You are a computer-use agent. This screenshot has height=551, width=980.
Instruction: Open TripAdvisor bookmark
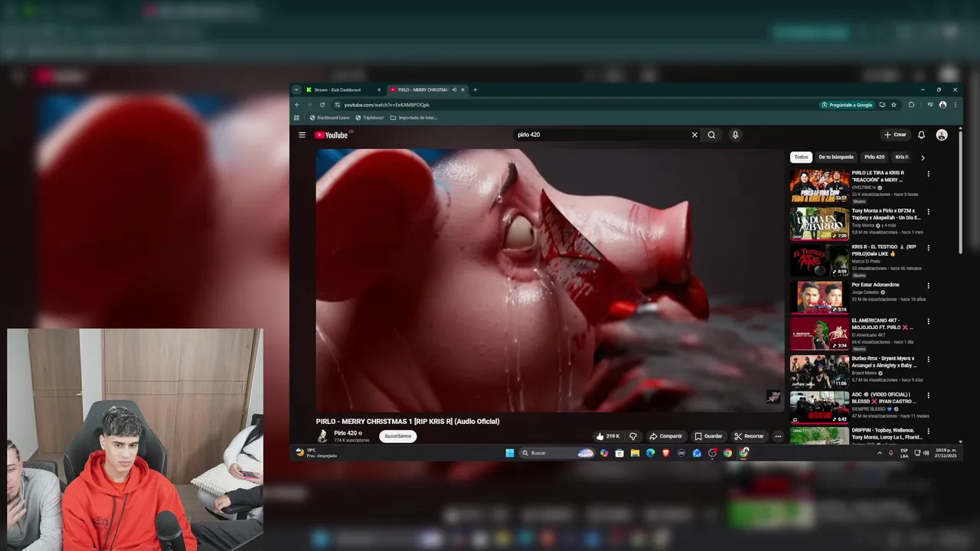tap(369, 118)
